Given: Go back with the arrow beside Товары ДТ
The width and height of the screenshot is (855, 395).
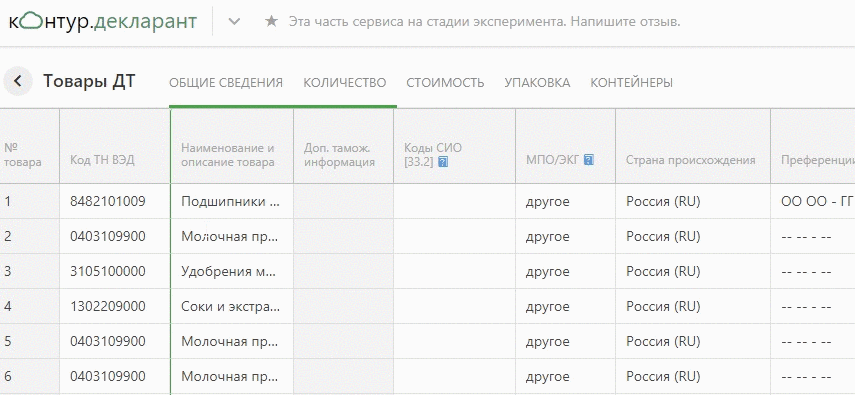Looking at the screenshot, I should [x=17, y=81].
